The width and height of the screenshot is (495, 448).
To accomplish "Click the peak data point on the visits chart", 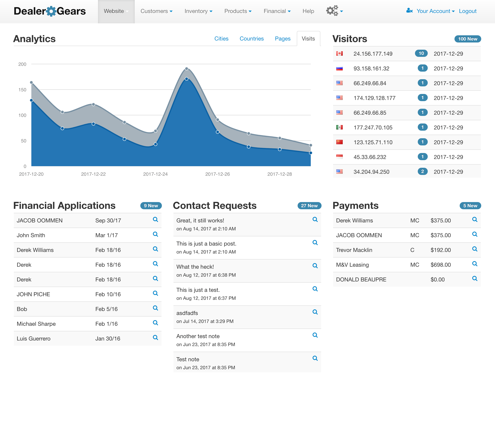I will [x=187, y=69].
